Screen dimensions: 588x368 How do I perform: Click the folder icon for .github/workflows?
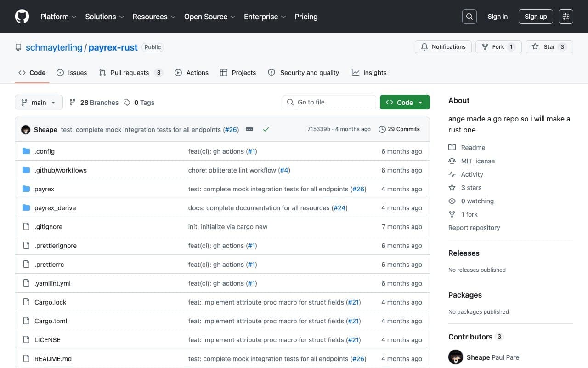(x=26, y=170)
